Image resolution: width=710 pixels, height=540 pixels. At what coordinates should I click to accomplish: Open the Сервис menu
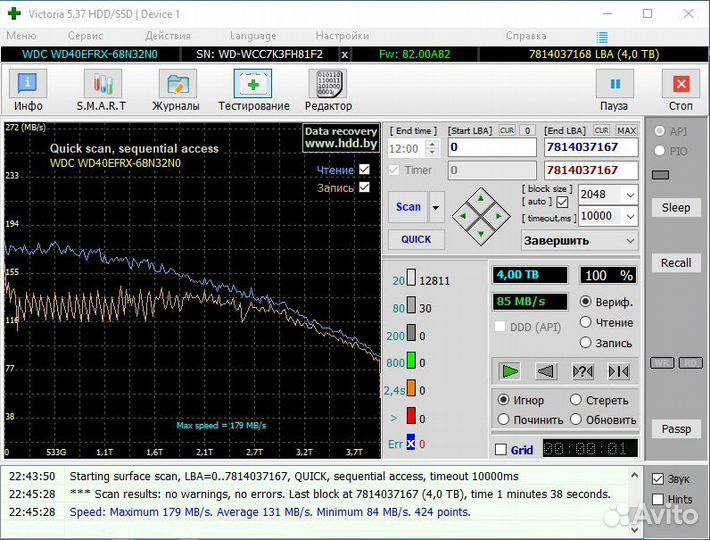[x=85, y=35]
